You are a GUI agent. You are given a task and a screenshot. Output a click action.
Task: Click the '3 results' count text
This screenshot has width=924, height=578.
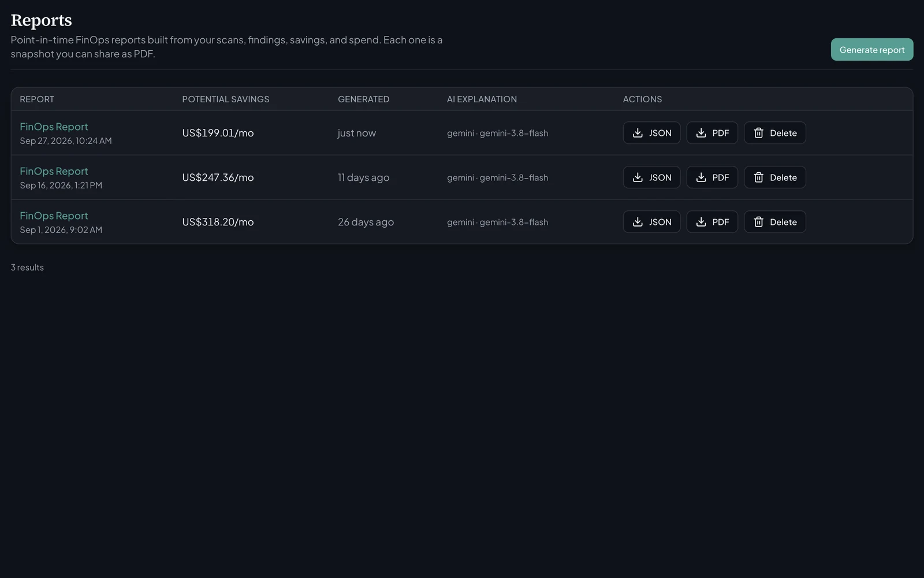pyautogui.click(x=27, y=268)
